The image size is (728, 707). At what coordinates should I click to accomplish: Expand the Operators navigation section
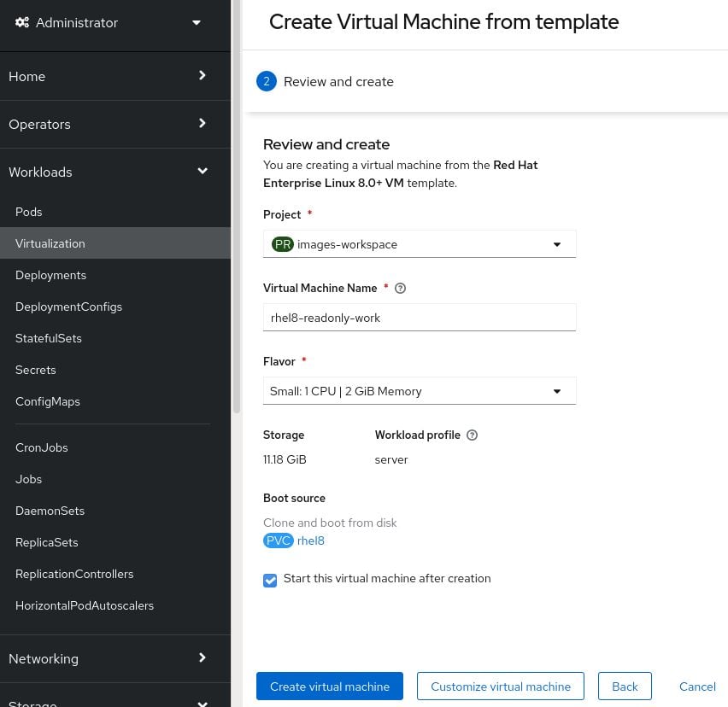(115, 124)
